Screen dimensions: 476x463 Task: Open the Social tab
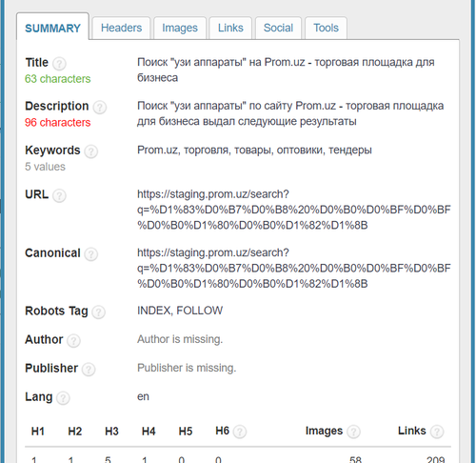(278, 28)
